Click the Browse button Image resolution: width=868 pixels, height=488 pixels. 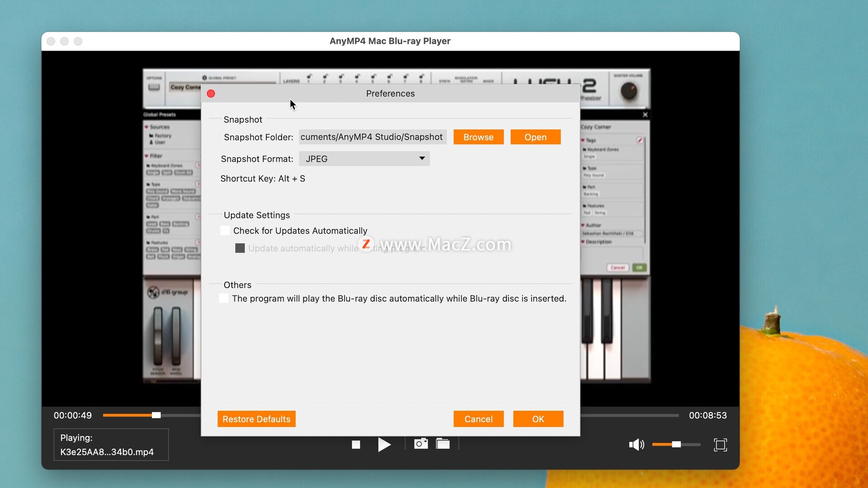478,137
